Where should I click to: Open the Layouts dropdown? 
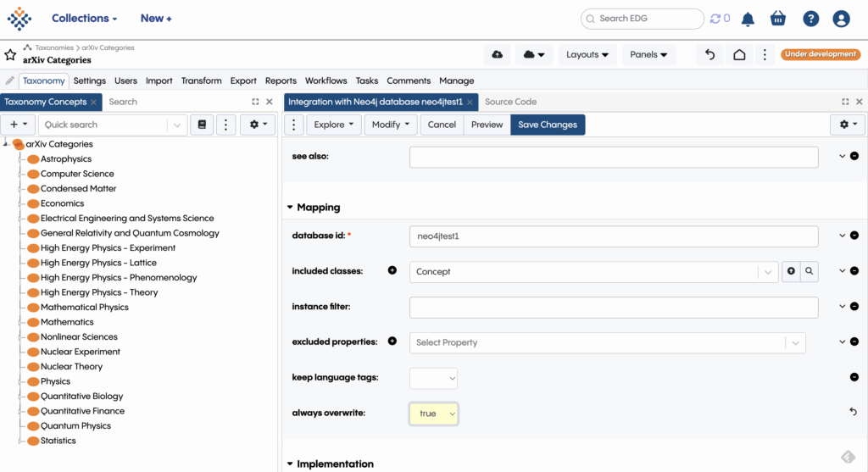[x=587, y=54]
